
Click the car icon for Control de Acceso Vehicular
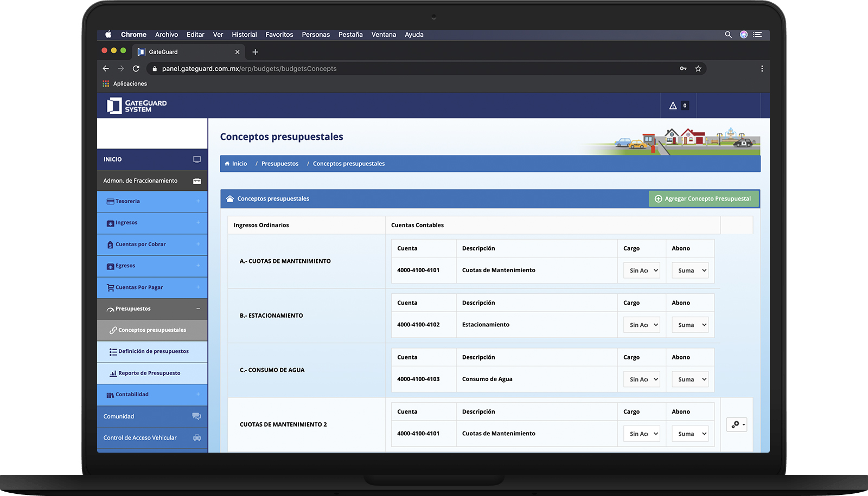197,438
